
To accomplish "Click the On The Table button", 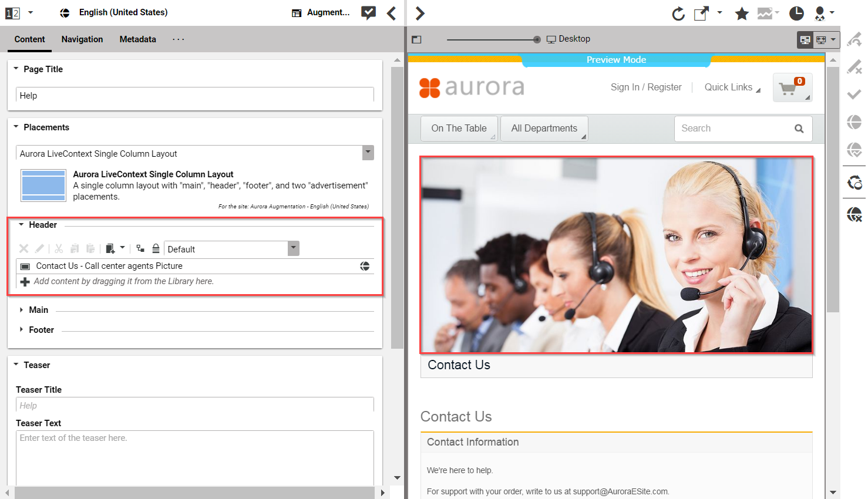I will (459, 128).
